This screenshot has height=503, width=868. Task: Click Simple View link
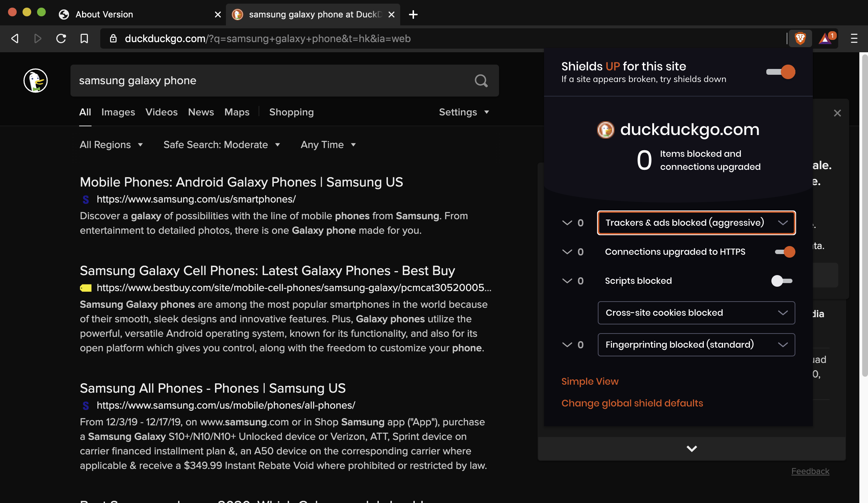590,381
